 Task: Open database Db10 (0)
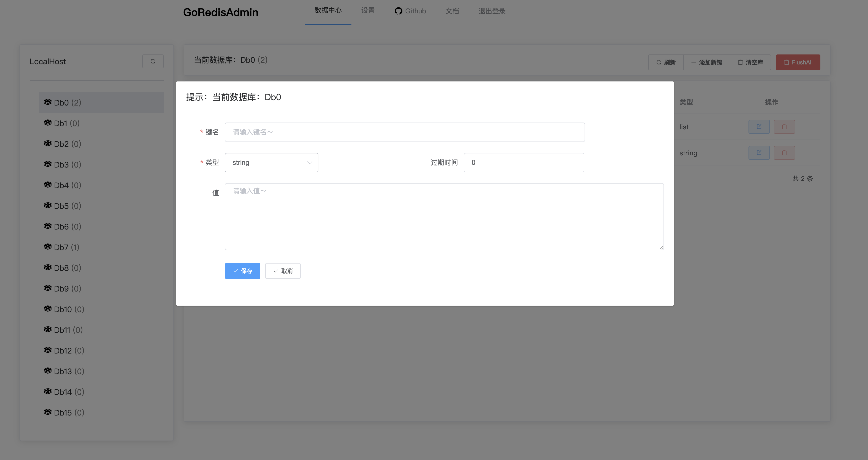pyautogui.click(x=102, y=309)
